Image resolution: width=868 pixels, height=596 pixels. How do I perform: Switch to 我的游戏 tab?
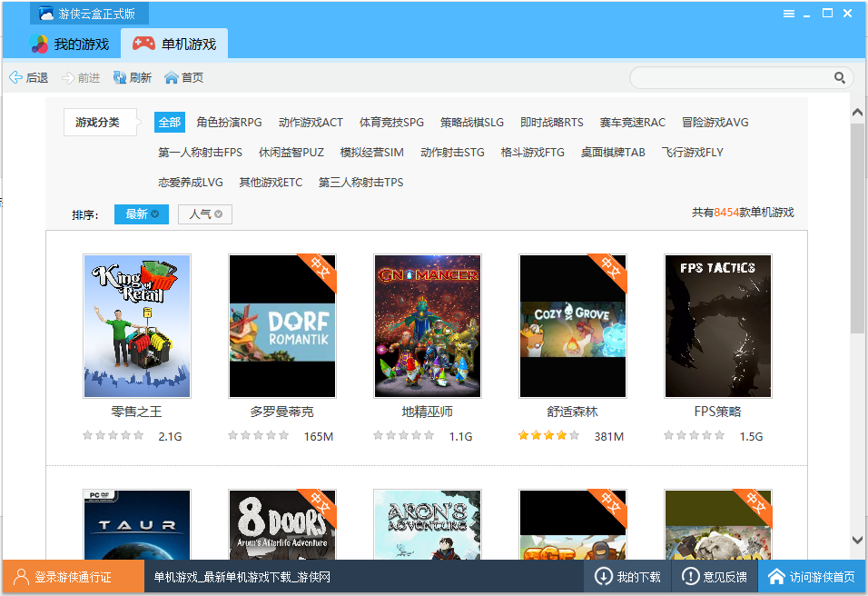[69, 44]
